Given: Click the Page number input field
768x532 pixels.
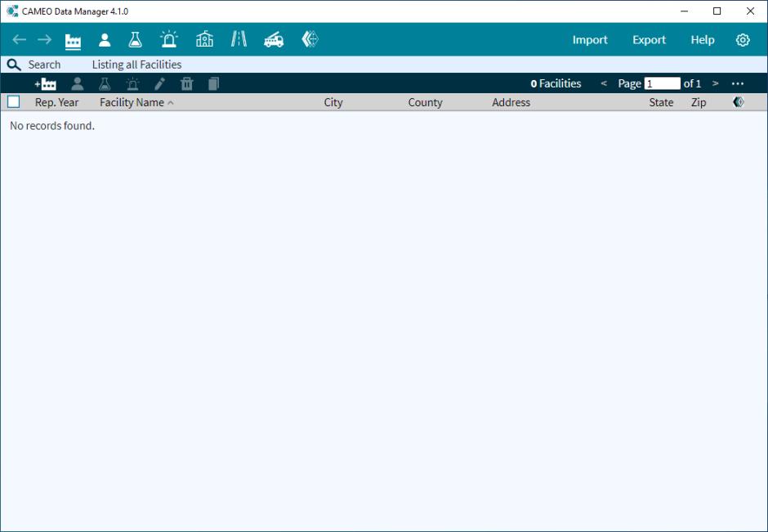Looking at the screenshot, I should [663, 83].
